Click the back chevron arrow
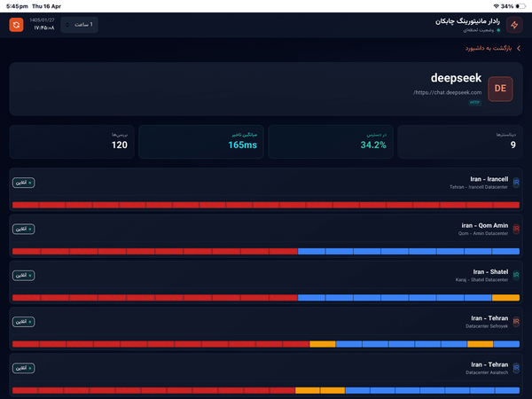 (519, 49)
